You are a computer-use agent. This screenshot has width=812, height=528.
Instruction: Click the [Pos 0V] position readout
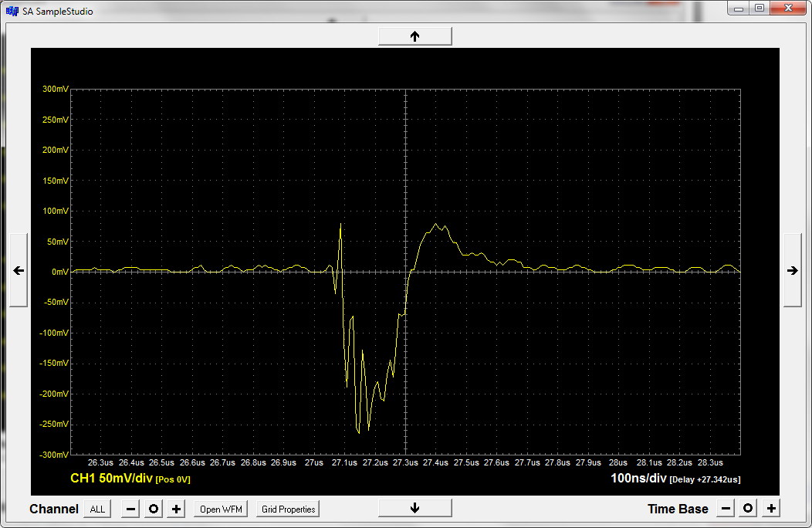[x=173, y=479]
